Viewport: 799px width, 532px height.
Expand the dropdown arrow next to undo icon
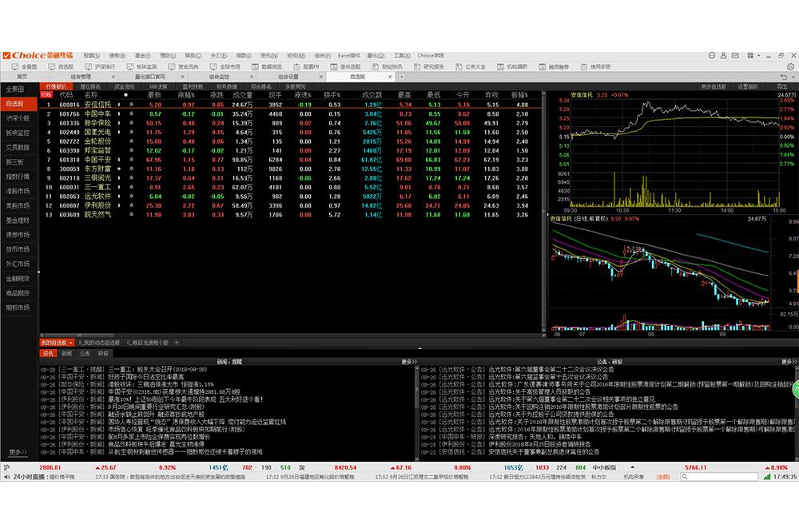click(793, 77)
